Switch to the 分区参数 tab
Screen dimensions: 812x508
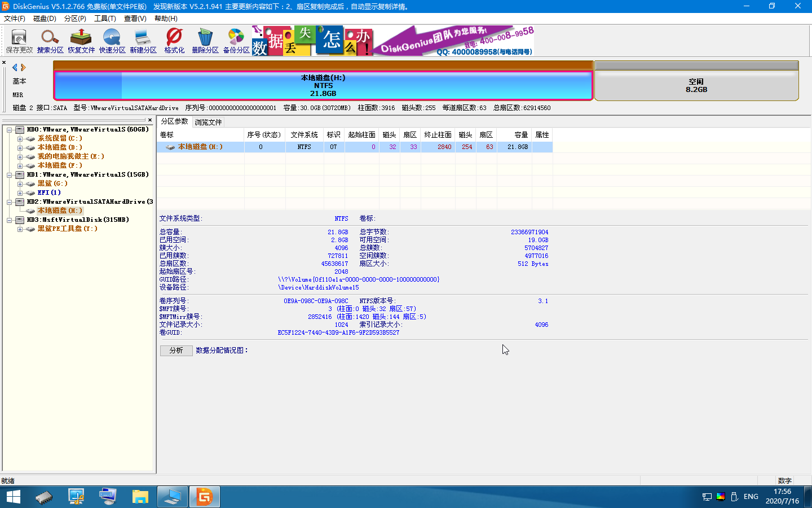(x=174, y=121)
